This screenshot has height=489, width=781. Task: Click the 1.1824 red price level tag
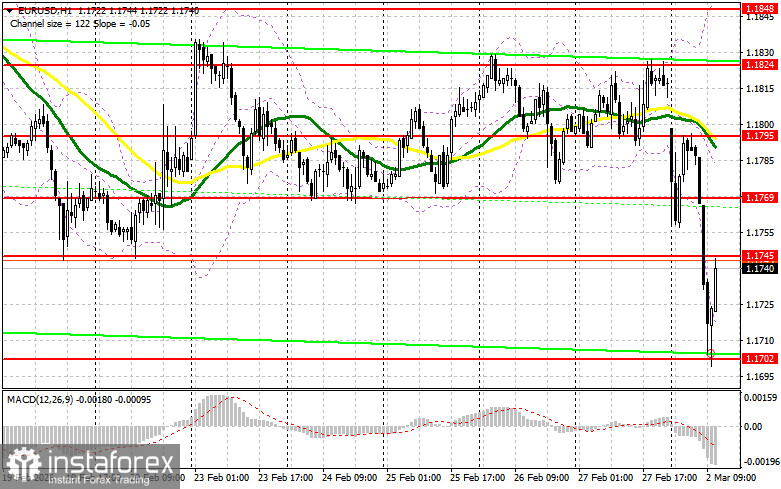[760, 65]
